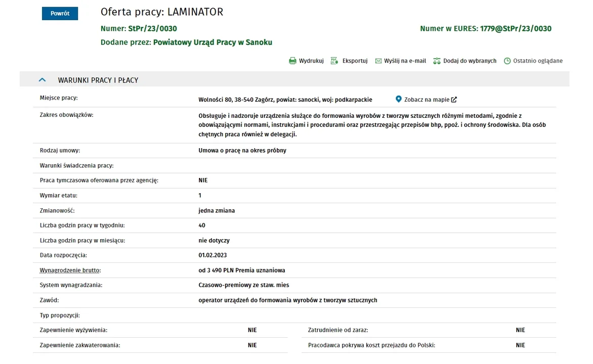Click the Wydrukuj print link

click(x=311, y=61)
